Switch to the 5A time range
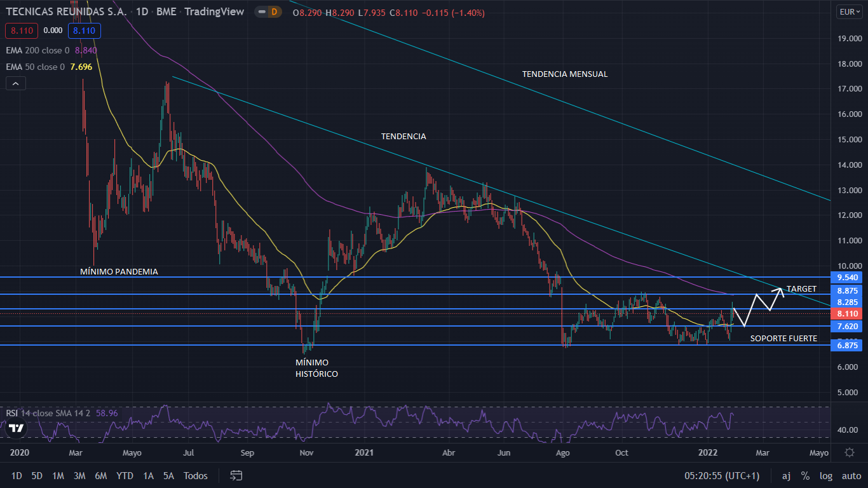This screenshot has width=868, height=488. [168, 475]
